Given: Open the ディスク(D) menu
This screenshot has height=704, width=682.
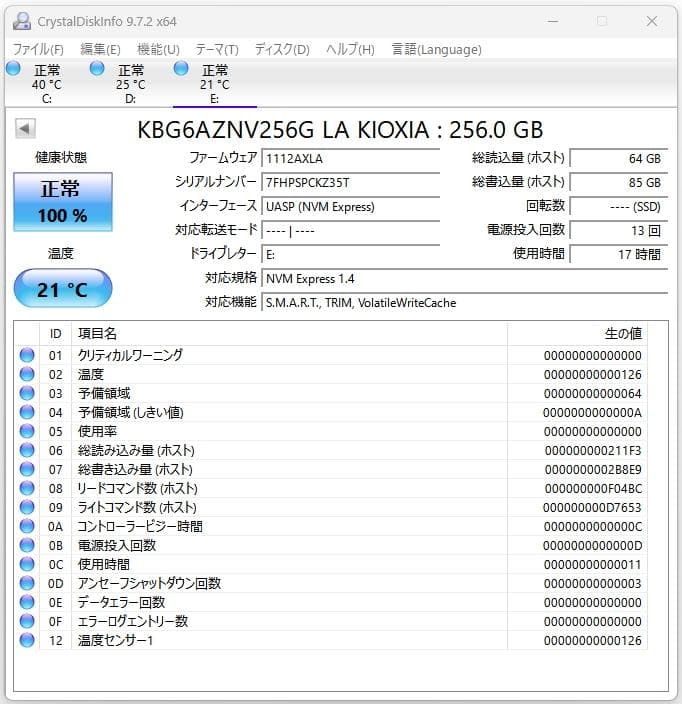Looking at the screenshot, I should click(x=282, y=49).
